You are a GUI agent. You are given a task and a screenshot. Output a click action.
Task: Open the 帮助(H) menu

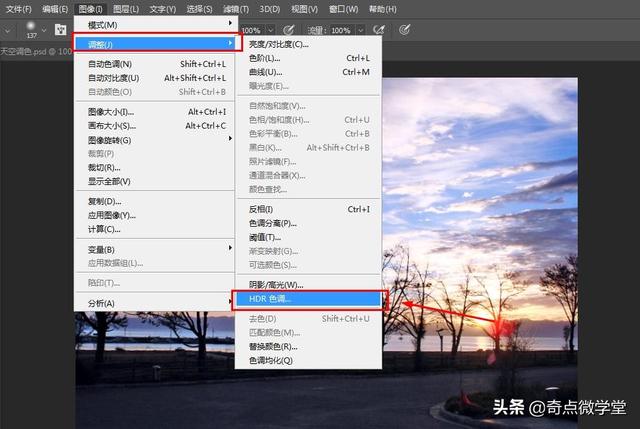click(382, 9)
